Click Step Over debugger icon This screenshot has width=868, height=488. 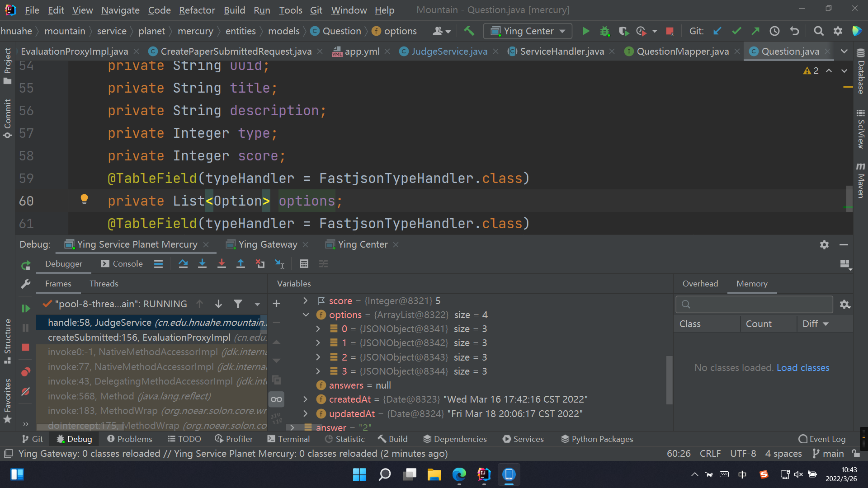(x=183, y=264)
